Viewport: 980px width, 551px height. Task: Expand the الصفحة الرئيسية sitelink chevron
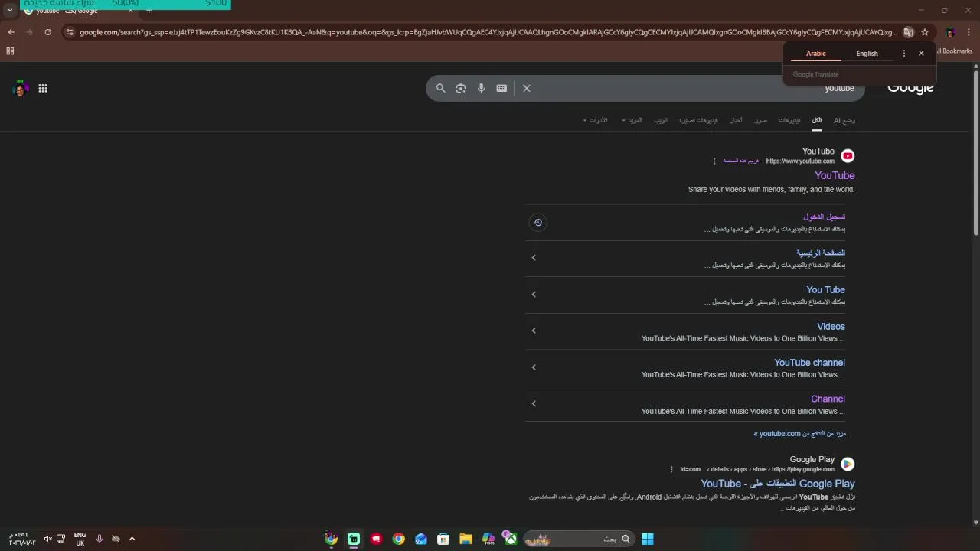(x=534, y=258)
